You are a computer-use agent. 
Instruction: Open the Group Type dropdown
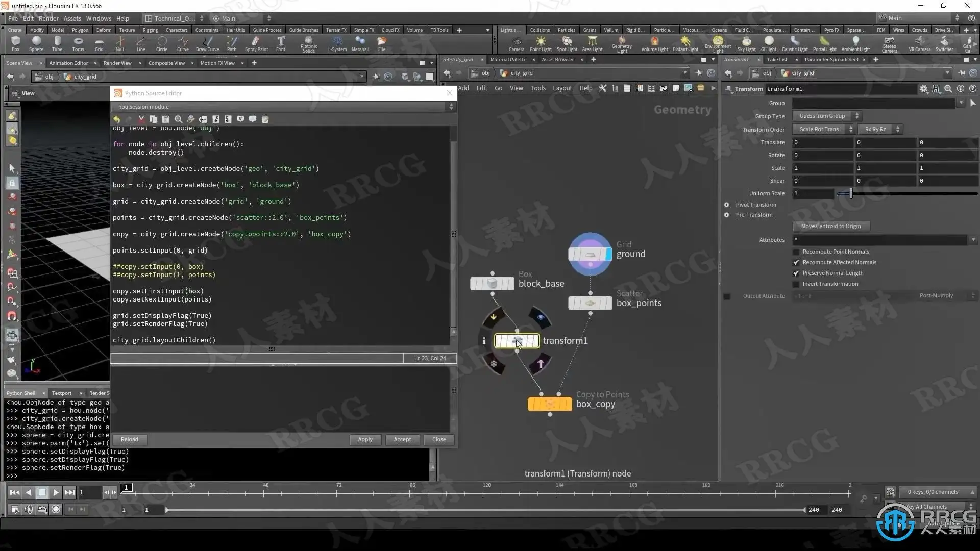click(x=827, y=116)
